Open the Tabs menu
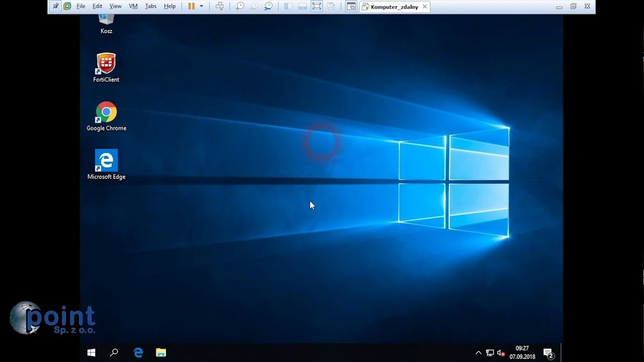 [150, 7]
